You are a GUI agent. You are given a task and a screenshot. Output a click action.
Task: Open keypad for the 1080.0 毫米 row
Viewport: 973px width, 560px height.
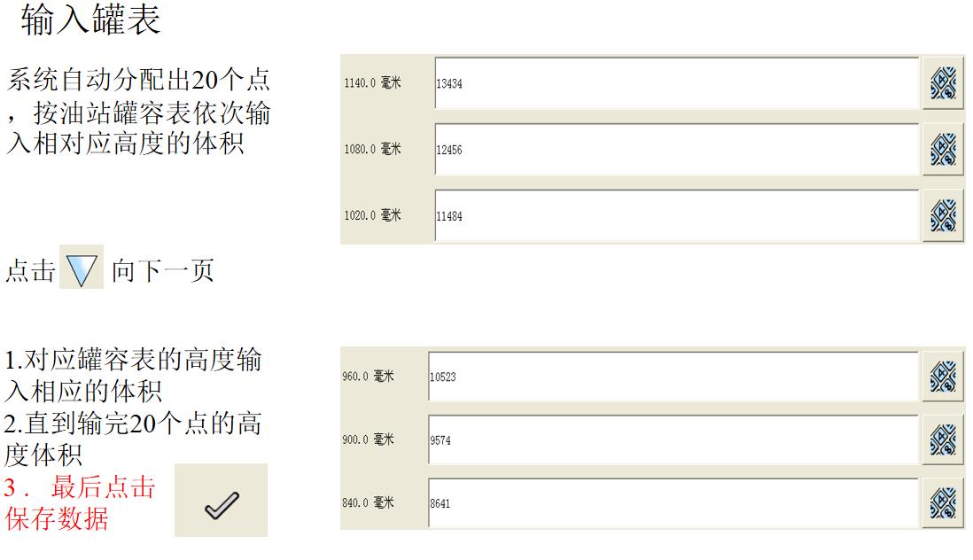tap(943, 150)
